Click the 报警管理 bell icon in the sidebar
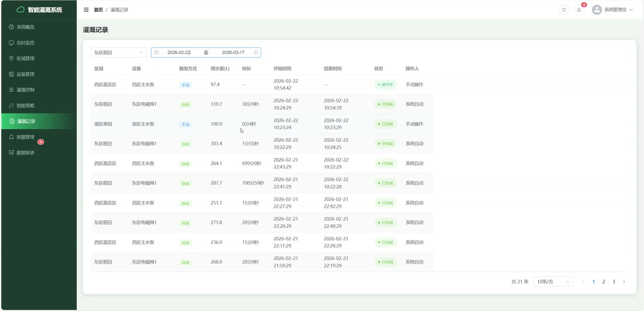 (12, 137)
